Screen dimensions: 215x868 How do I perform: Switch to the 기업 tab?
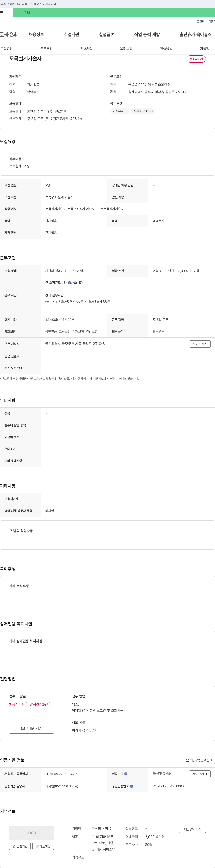point(27,13)
